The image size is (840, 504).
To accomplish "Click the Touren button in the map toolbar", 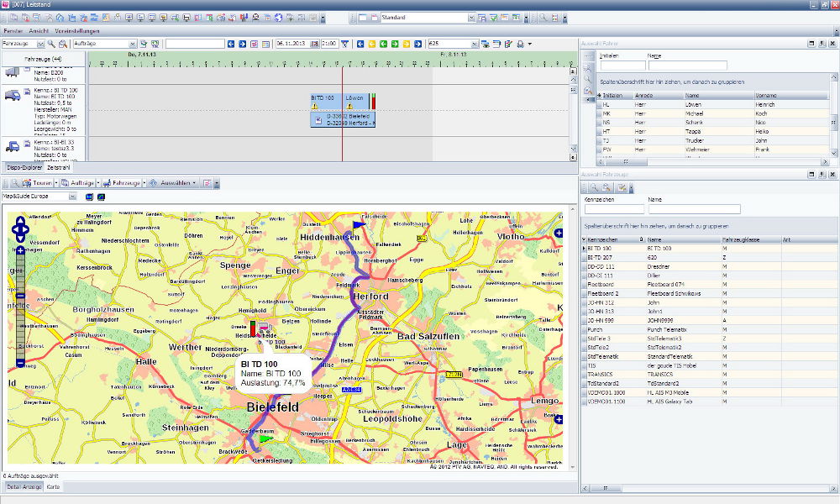I will (38, 183).
